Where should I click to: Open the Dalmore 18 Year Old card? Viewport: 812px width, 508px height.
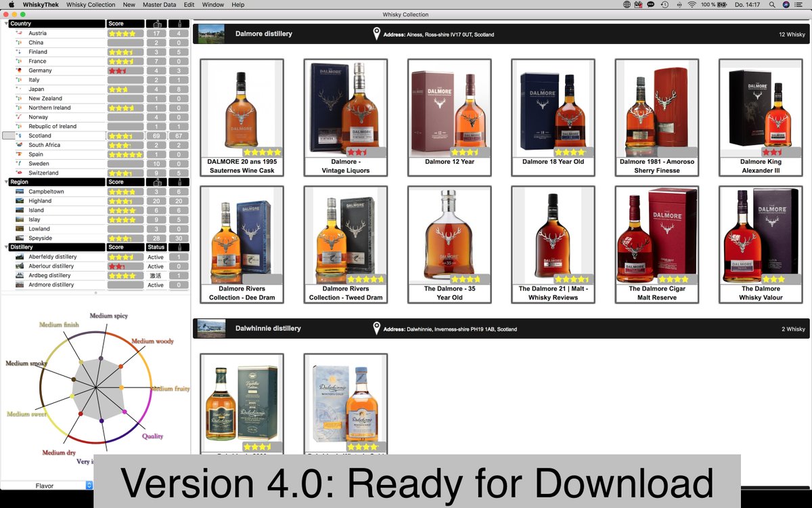click(553, 117)
